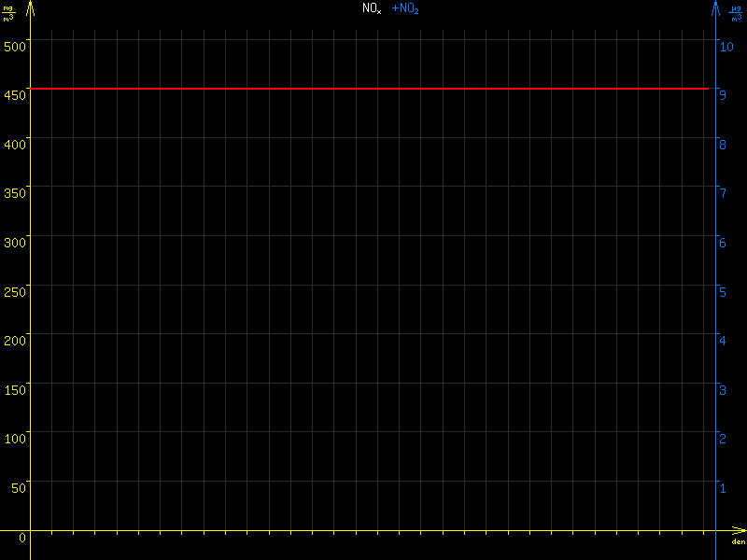Select the blue 10 tick on right axis
Screen dimensions: 747x560
point(725,46)
